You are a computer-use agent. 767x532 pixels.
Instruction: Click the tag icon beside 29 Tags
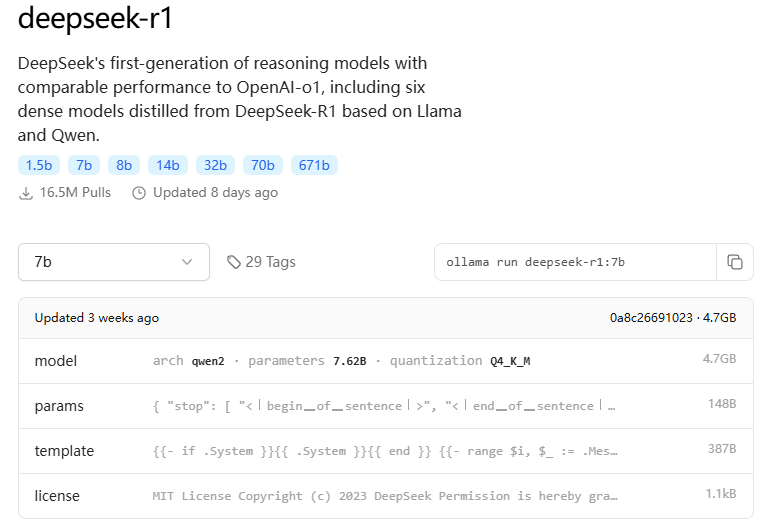click(234, 262)
